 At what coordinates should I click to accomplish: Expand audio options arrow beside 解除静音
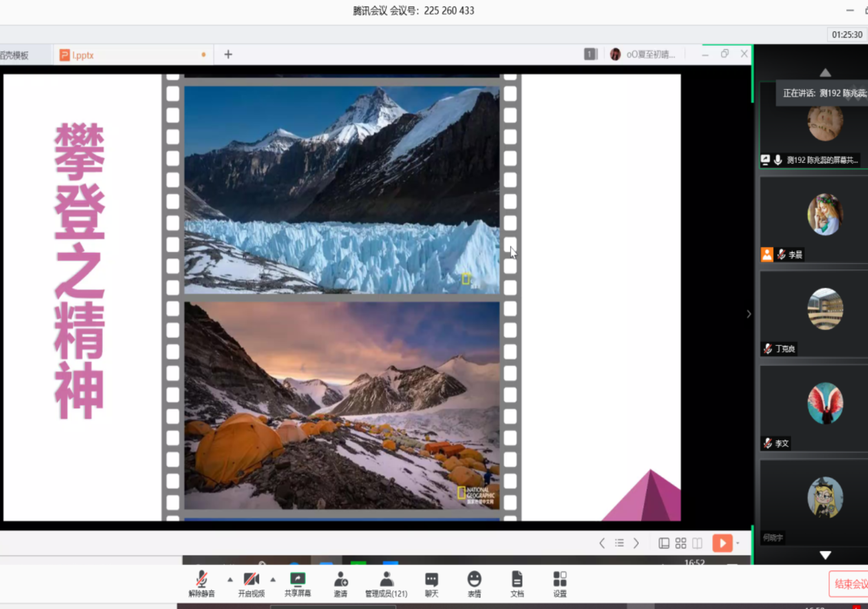coord(230,580)
